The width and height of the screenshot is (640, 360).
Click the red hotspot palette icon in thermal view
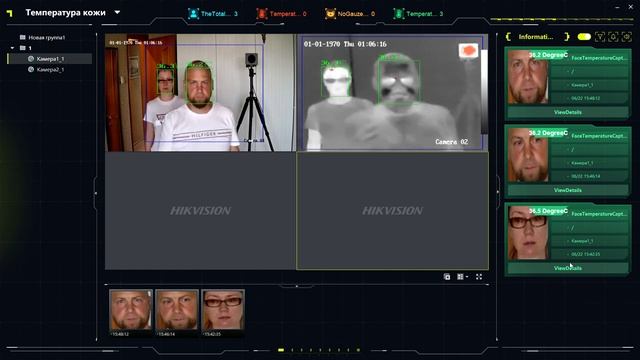pyautogui.click(x=469, y=51)
